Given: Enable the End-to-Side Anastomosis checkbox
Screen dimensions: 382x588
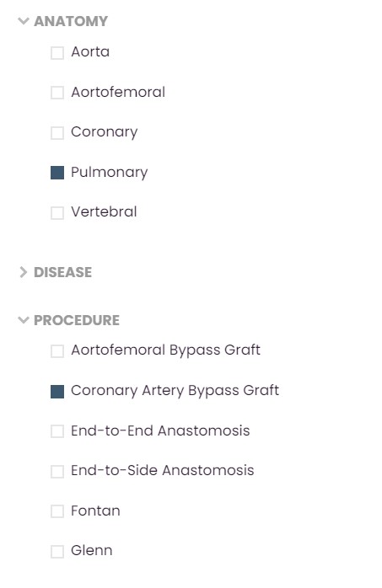Looking at the screenshot, I should coord(57,472).
